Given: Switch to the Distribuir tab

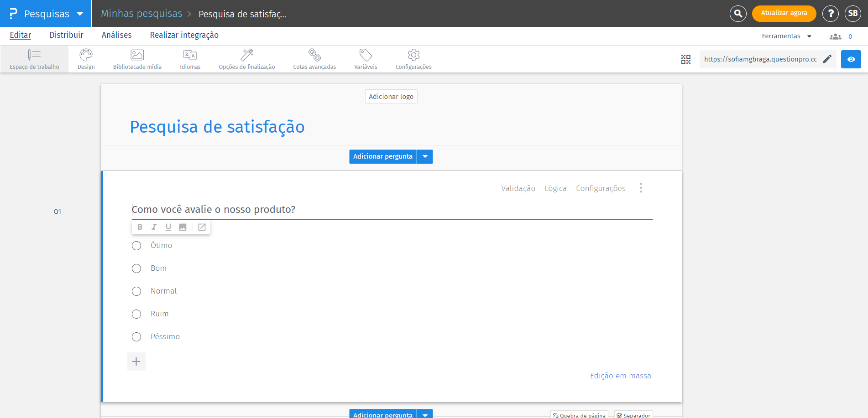Looking at the screenshot, I should pyautogui.click(x=67, y=35).
